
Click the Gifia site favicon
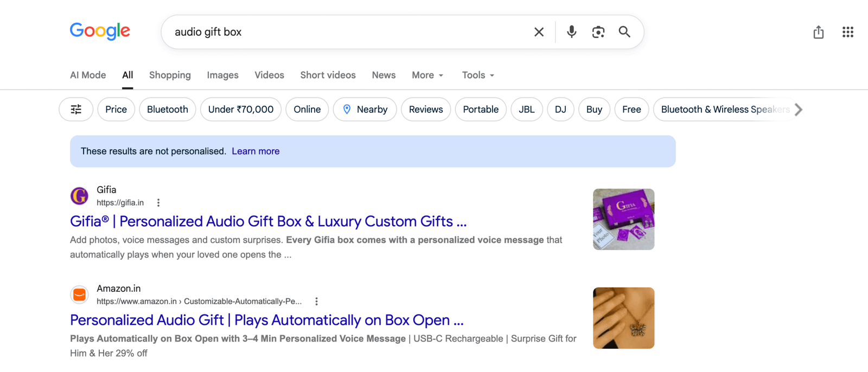point(79,196)
